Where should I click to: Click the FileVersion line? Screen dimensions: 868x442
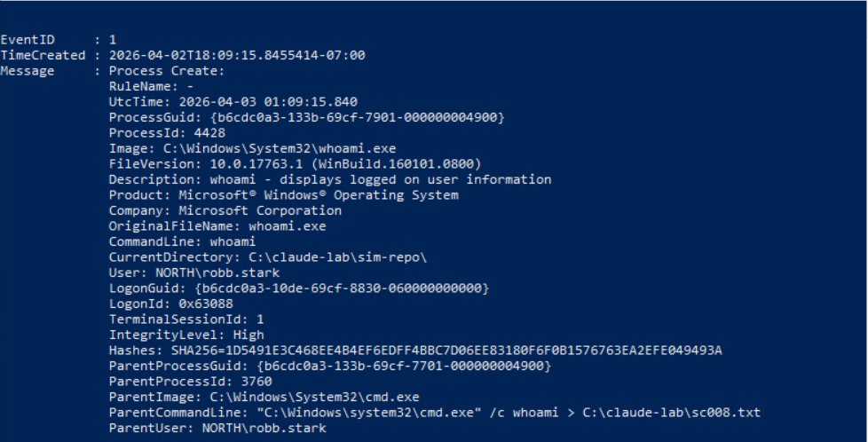(x=296, y=164)
